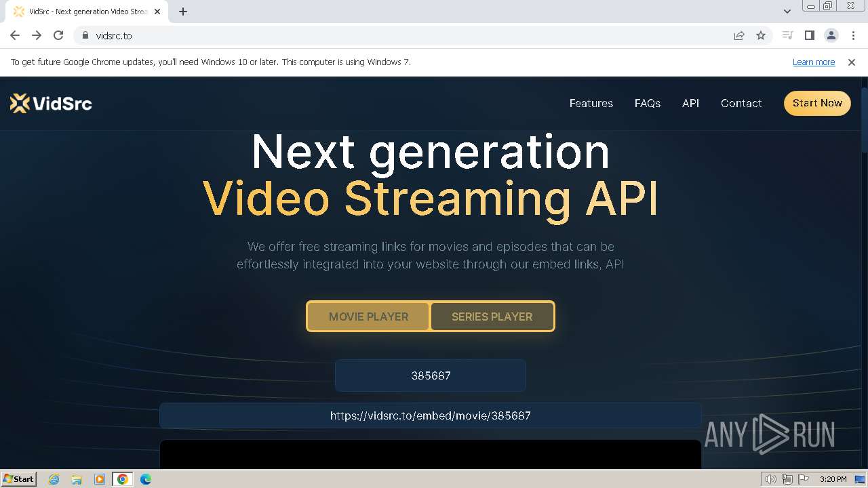Go back with the browser back arrow

pos(15,35)
